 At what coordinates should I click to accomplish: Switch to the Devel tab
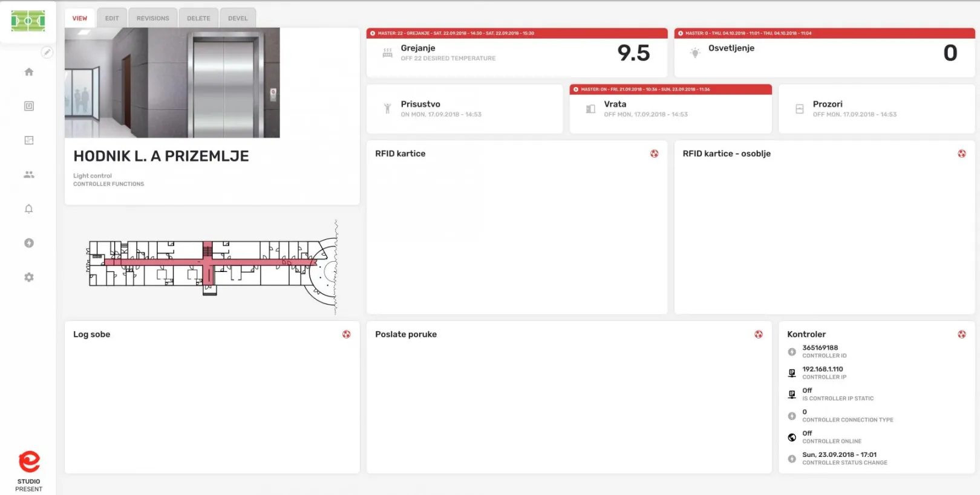(238, 18)
